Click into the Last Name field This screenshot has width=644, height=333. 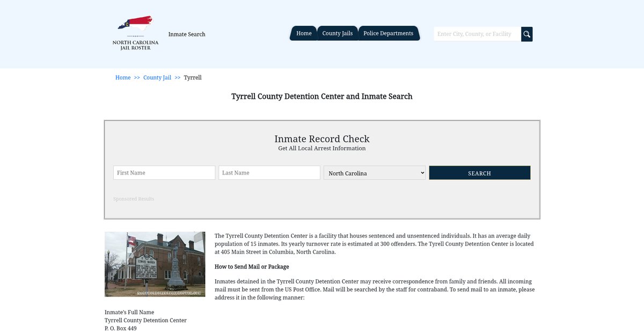pyautogui.click(x=269, y=173)
